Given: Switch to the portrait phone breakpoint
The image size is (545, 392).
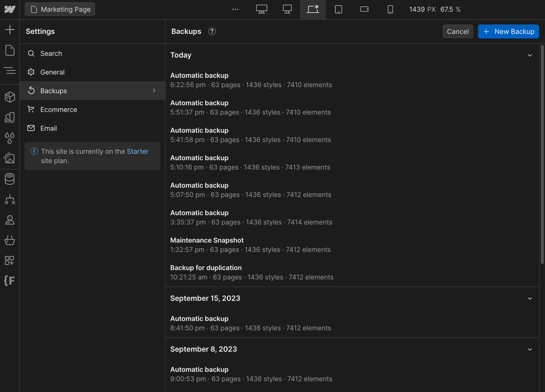Looking at the screenshot, I should [390, 9].
